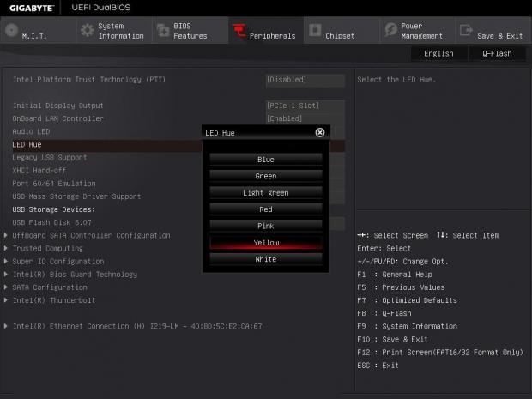This screenshot has height=399, width=532.
Task: Select the highlighted Yellow option
Action: (266, 242)
